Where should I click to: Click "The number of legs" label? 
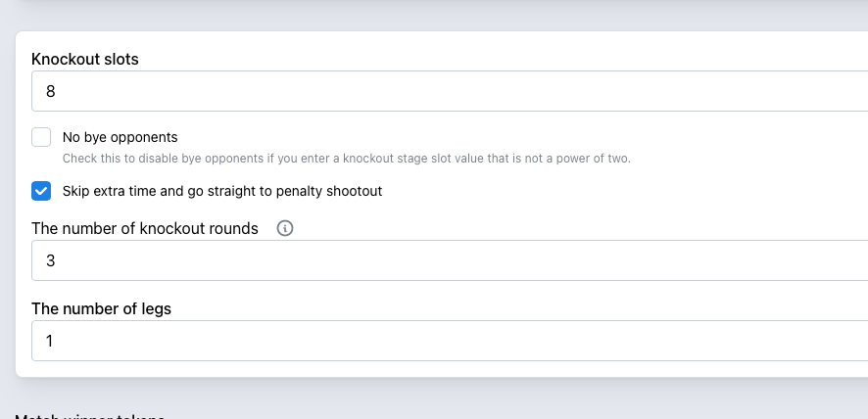(101, 308)
